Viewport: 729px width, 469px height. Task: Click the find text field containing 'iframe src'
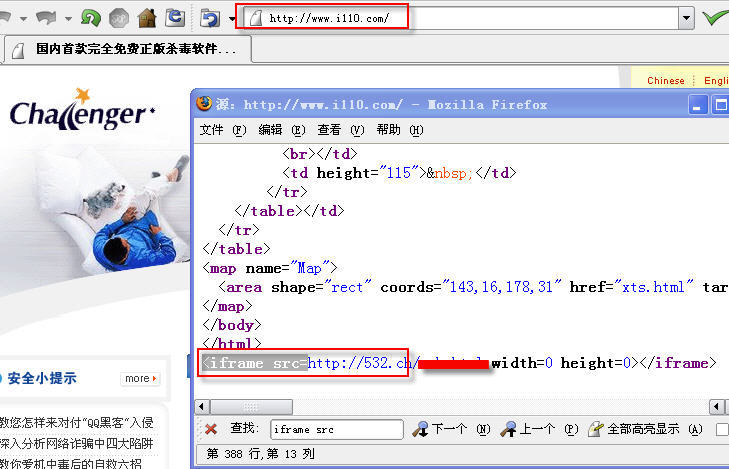pos(337,429)
